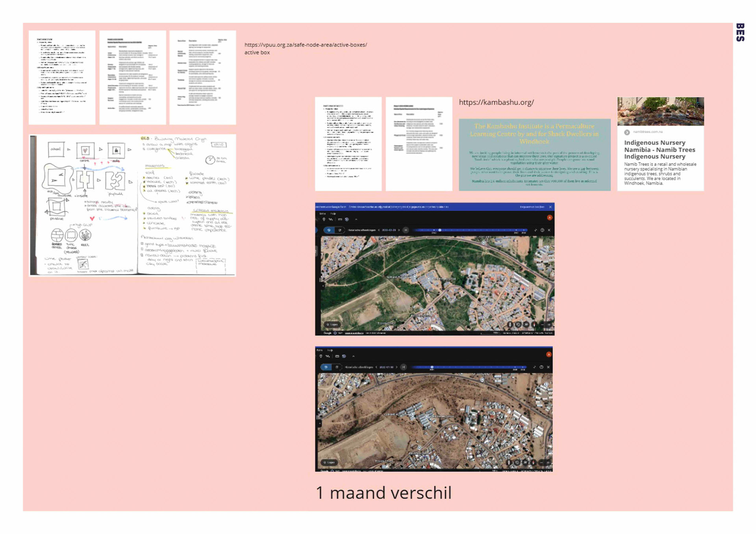The image size is (756, 534).
Task: Toggle historical imagery mode in lower Earth toolbar
Action: coord(326,367)
